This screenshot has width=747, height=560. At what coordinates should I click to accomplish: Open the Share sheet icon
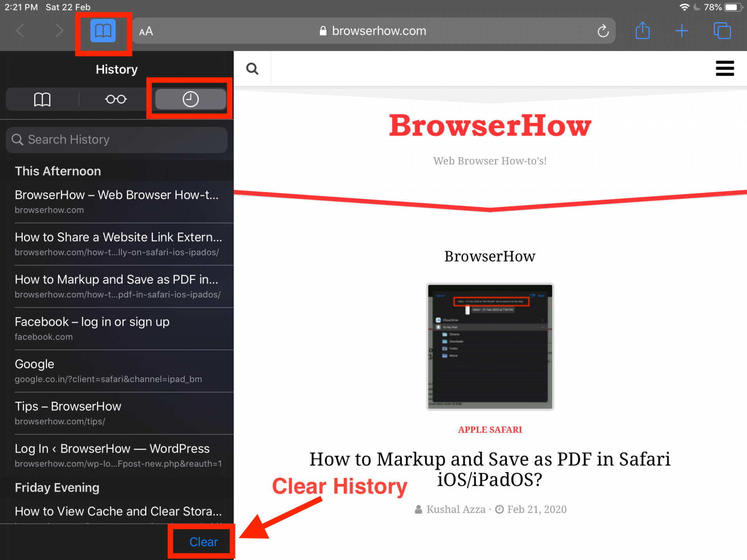pos(642,30)
